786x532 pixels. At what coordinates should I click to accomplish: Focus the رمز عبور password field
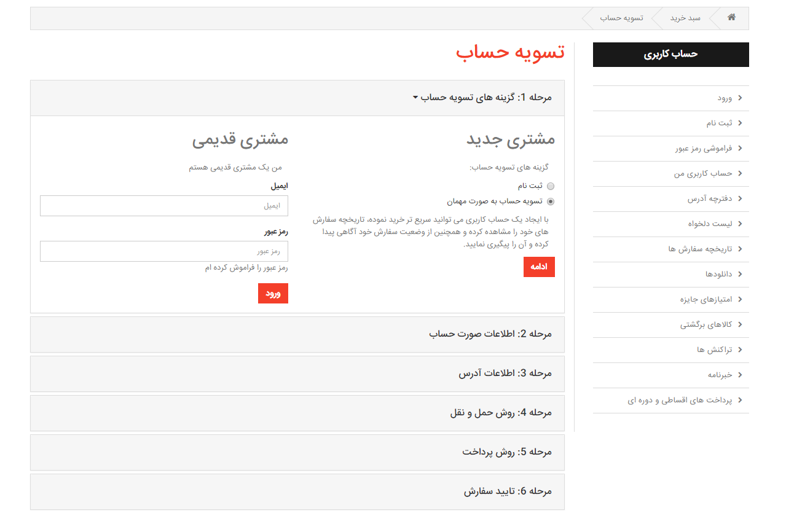tap(164, 251)
